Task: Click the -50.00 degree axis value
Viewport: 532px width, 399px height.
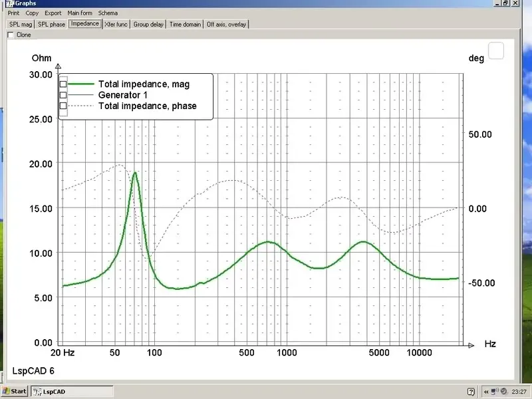Action: [x=481, y=283]
